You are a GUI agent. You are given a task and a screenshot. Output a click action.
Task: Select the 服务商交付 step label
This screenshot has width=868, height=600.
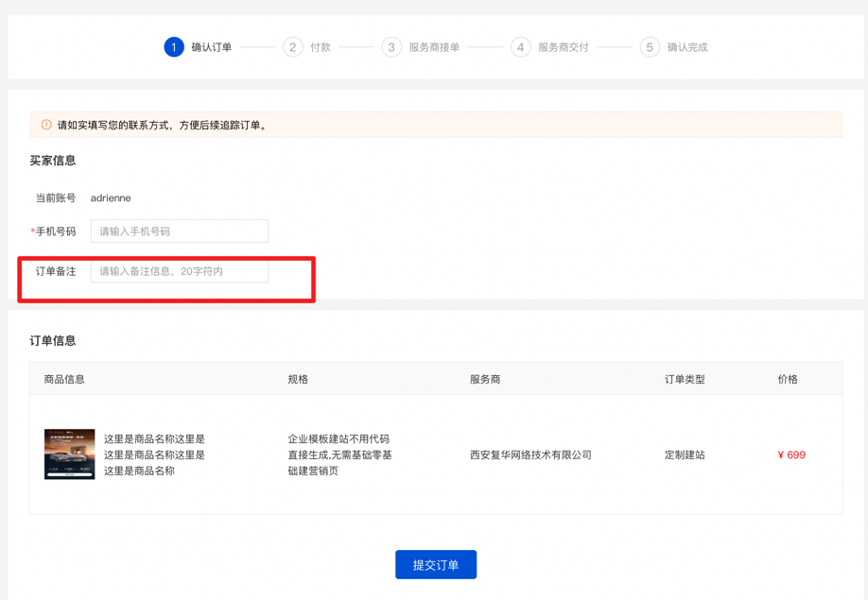564,47
